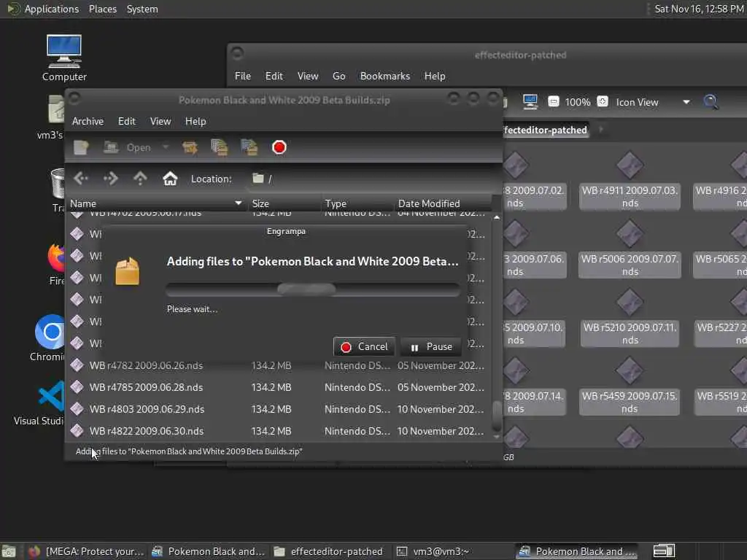Click the Add folder toolbar icon
747x560 pixels.
[249, 147]
